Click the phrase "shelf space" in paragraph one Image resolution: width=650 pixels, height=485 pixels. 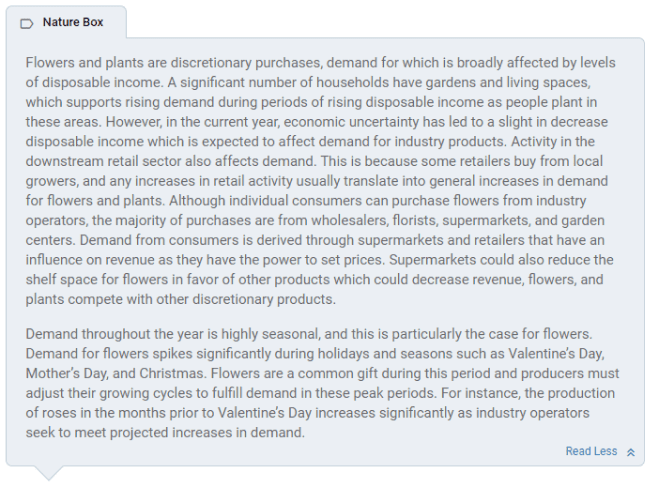62,278
